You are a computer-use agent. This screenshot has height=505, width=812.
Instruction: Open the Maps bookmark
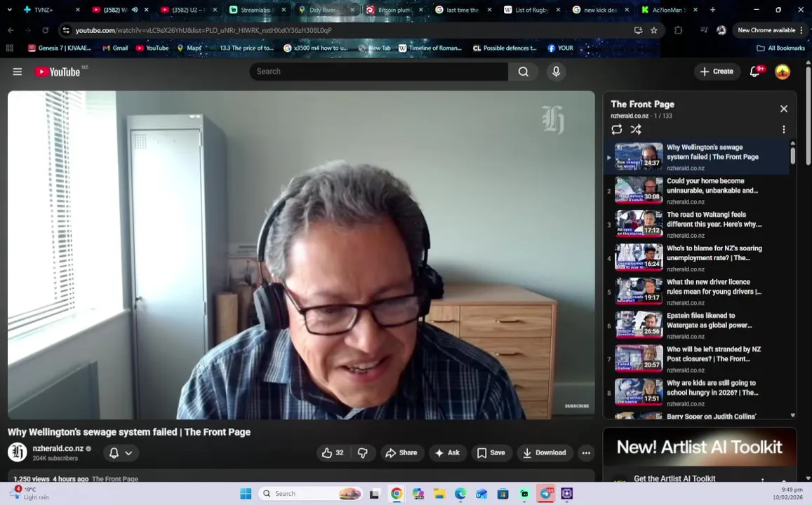189,48
